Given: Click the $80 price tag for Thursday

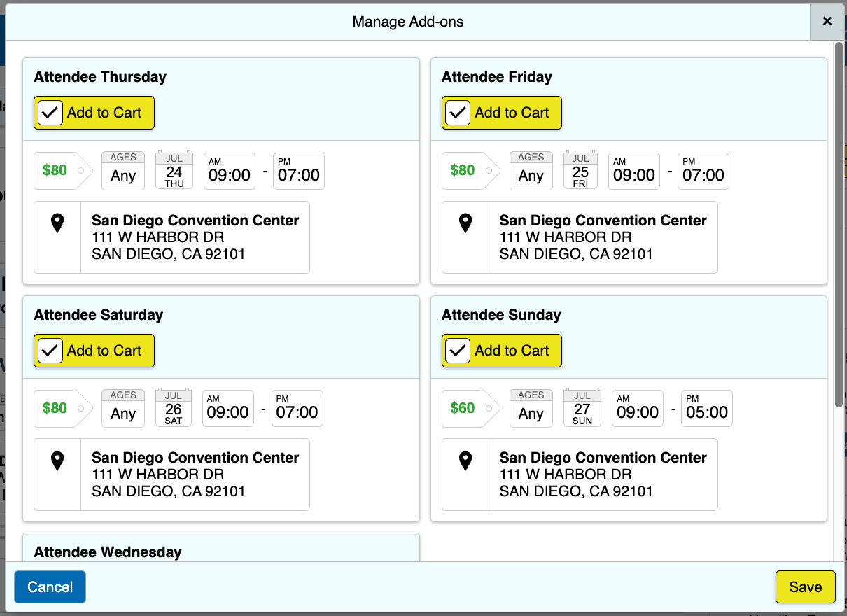Looking at the screenshot, I should [x=59, y=170].
